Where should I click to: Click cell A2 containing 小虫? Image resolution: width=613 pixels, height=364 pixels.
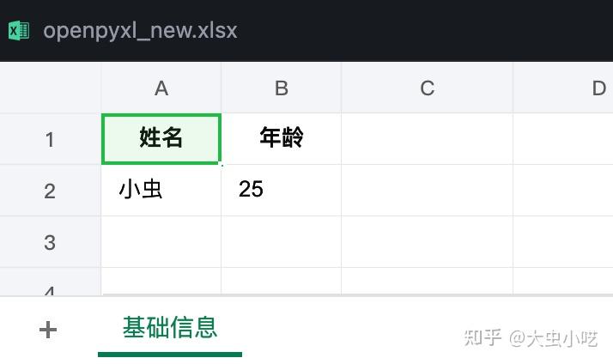[161, 191]
